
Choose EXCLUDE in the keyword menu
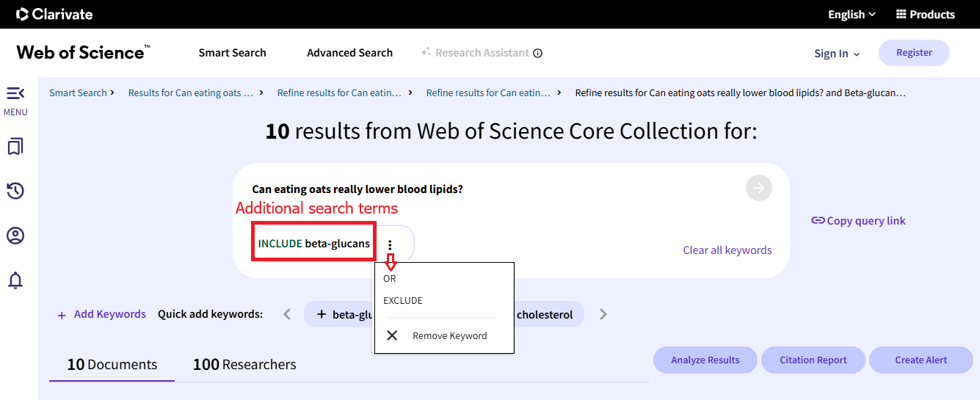coord(403,300)
